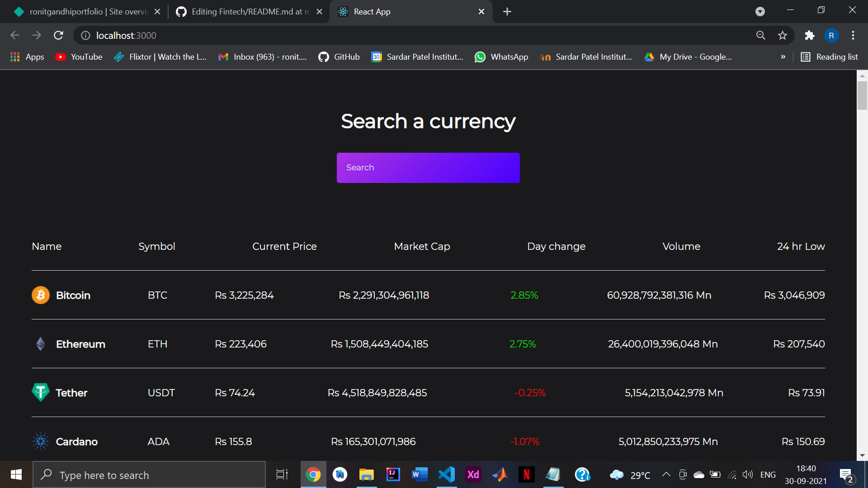Screen dimensions: 868x488
Task: Open the GitHub bookmark
Action: tap(339, 57)
